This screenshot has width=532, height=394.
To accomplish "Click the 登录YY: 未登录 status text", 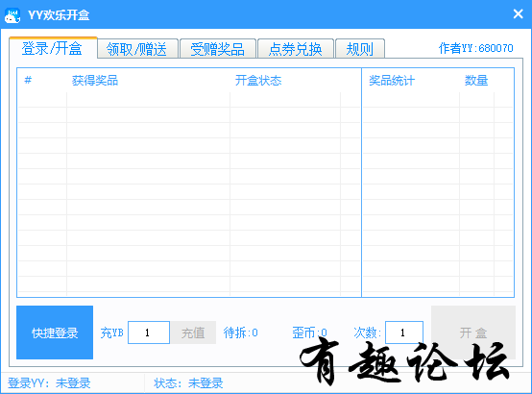I will [x=49, y=383].
